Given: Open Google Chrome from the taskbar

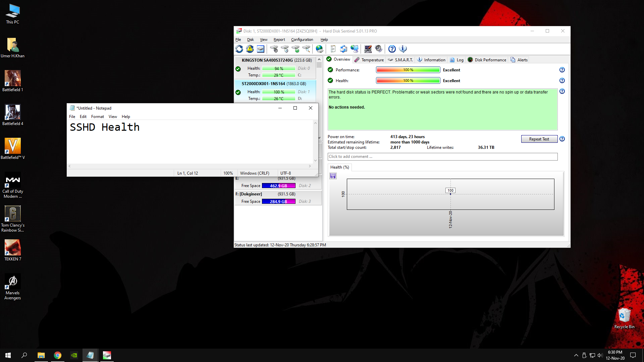Looking at the screenshot, I should coord(58,355).
